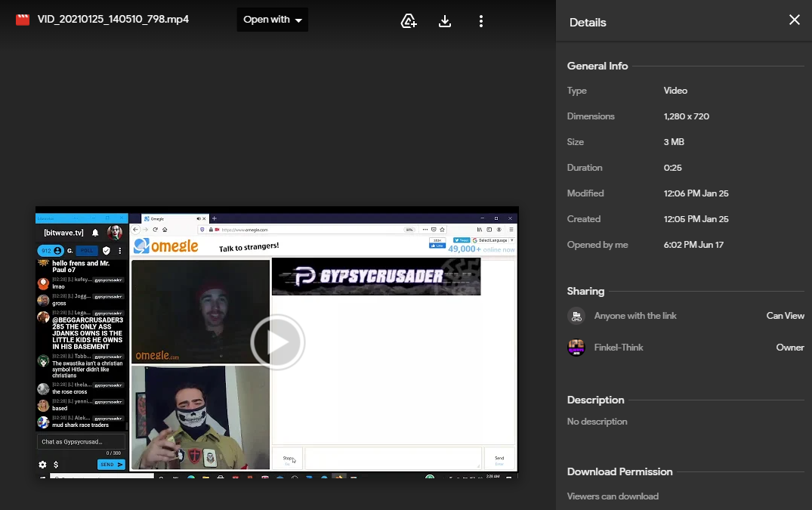812x510 pixels.
Task: Click the Download Permission heading
Action: coord(620,471)
